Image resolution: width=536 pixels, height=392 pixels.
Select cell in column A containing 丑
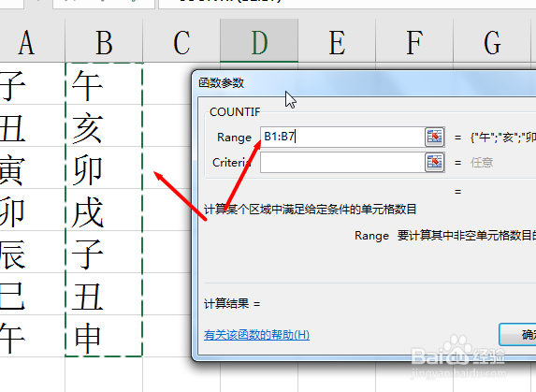(x=32, y=125)
